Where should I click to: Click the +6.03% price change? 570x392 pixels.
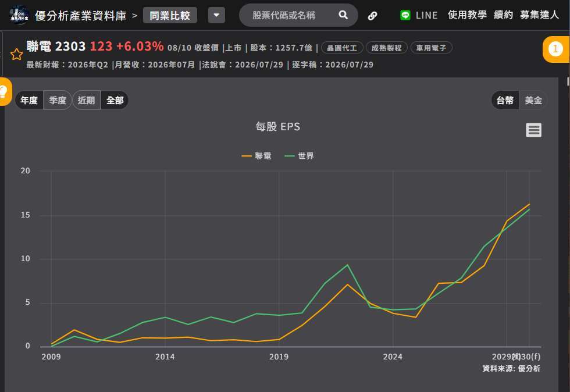140,47
